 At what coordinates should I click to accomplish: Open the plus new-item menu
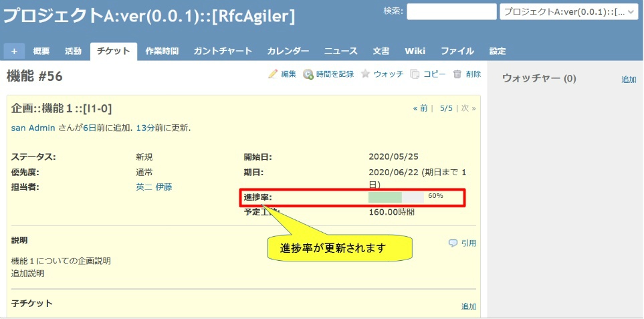tap(14, 51)
